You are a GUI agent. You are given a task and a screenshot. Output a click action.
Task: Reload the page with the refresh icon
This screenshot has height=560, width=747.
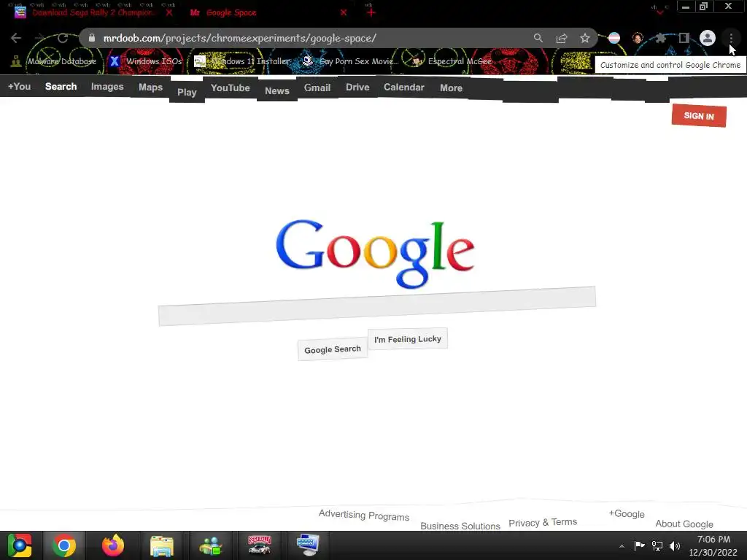click(63, 38)
